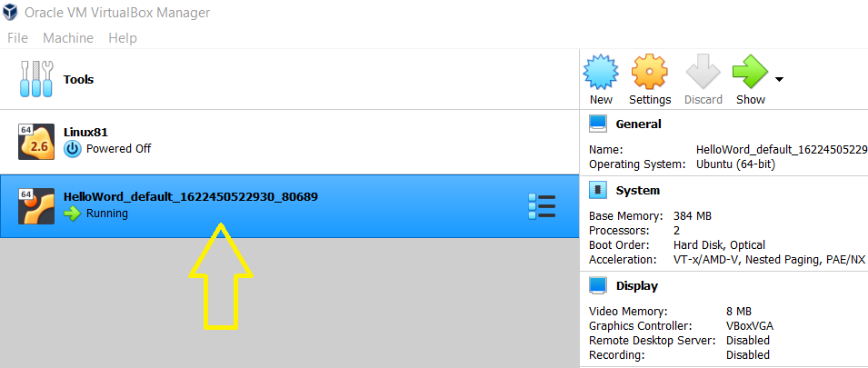Click the System section header

[x=638, y=191]
